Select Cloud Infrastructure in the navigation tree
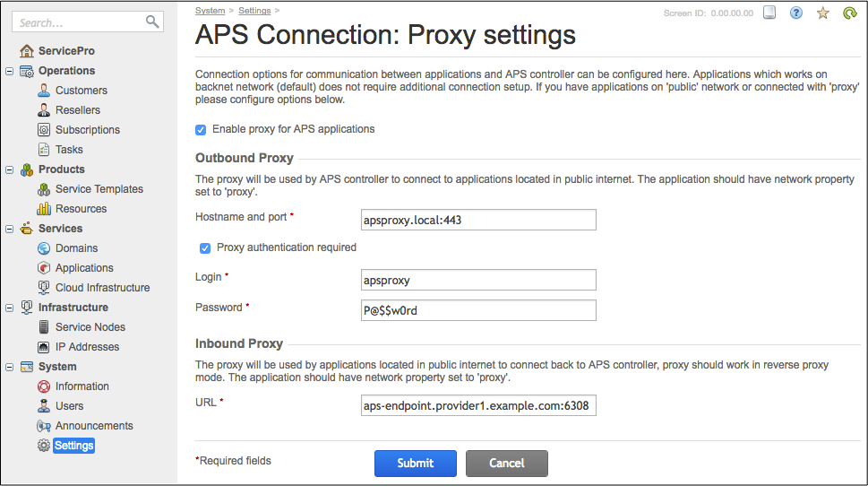 pos(102,288)
